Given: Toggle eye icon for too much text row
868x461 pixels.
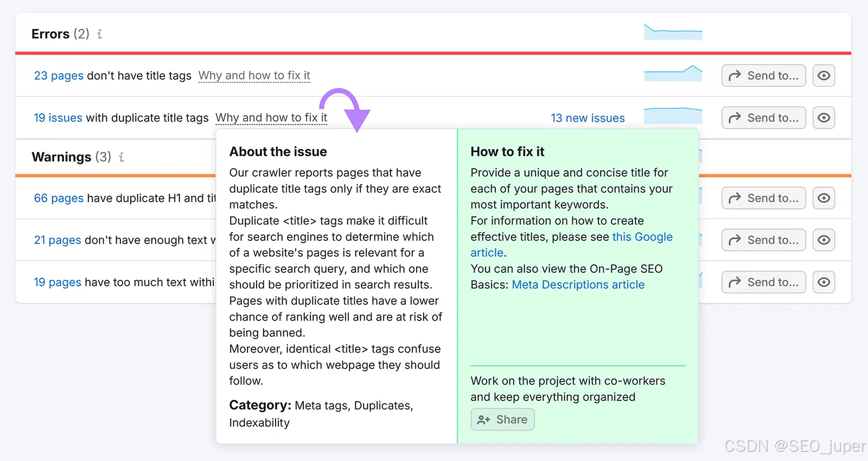Looking at the screenshot, I should tap(824, 282).
